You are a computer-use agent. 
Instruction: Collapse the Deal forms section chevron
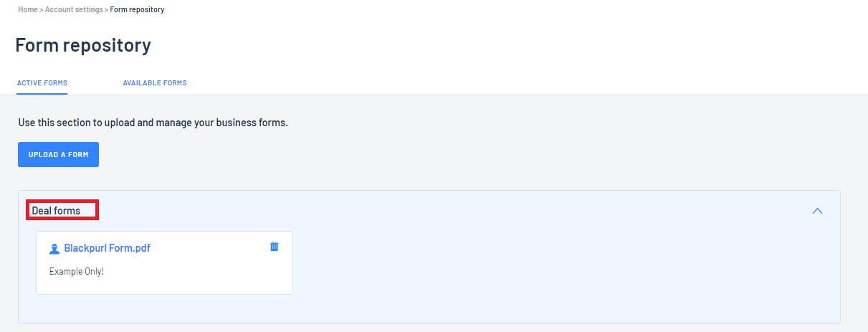tap(817, 211)
